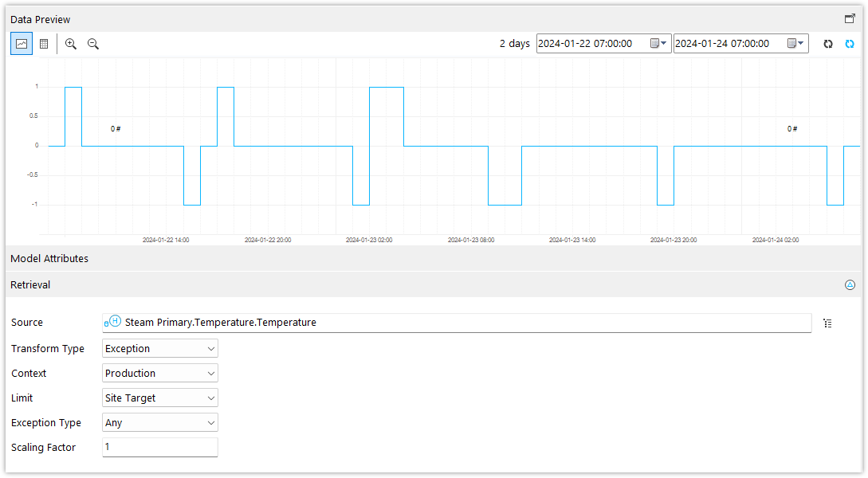Image resolution: width=868 pixels, height=478 pixels.
Task: Click the Retrieval section header
Action: 30,284
